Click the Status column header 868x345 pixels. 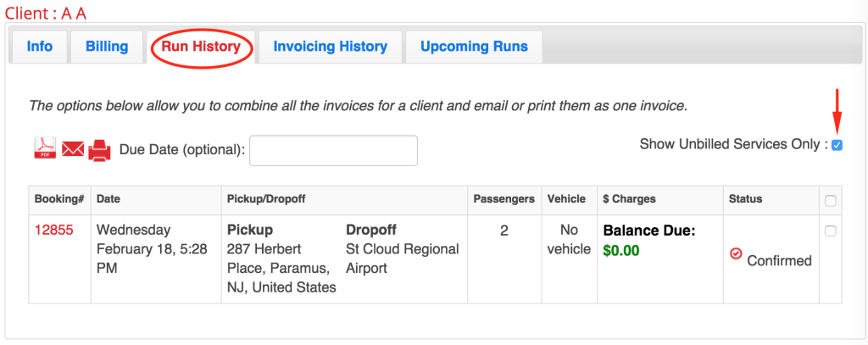[745, 199]
